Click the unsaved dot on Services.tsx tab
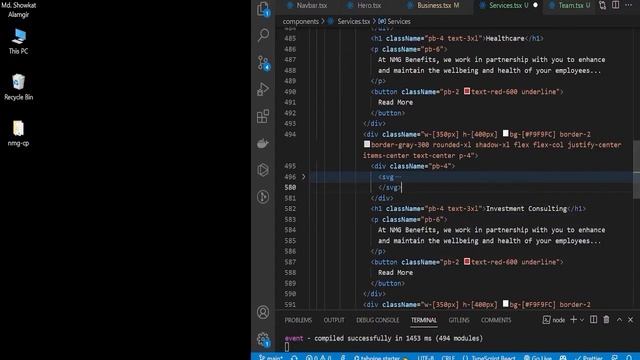Viewport: 640px width, 360px height. (536, 5)
